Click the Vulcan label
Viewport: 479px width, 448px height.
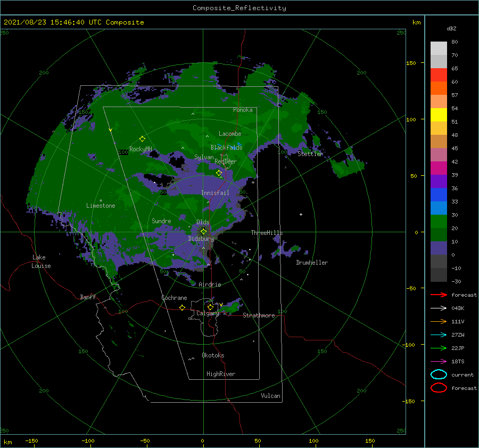pos(271,396)
